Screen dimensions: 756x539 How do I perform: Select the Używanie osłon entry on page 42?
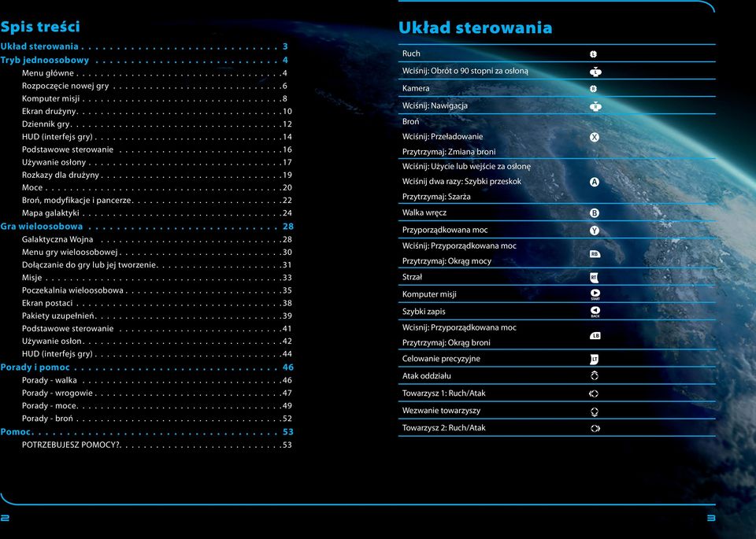click(x=157, y=341)
